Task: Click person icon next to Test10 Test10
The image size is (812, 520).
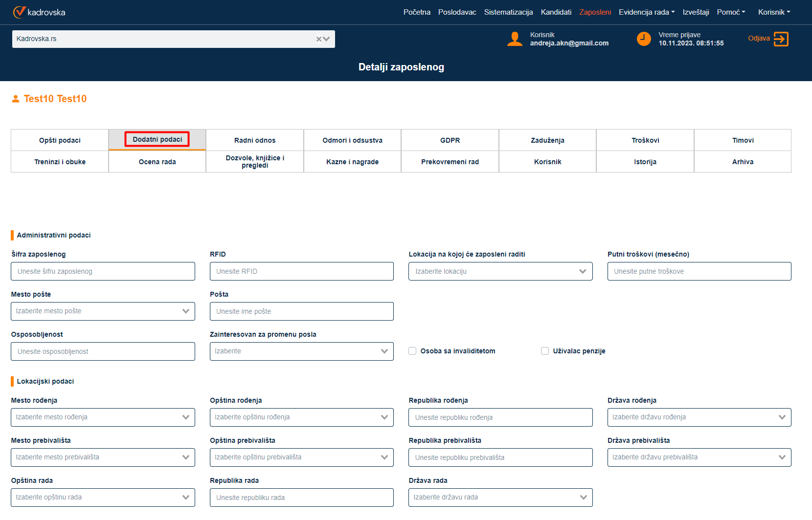Action: pos(16,99)
